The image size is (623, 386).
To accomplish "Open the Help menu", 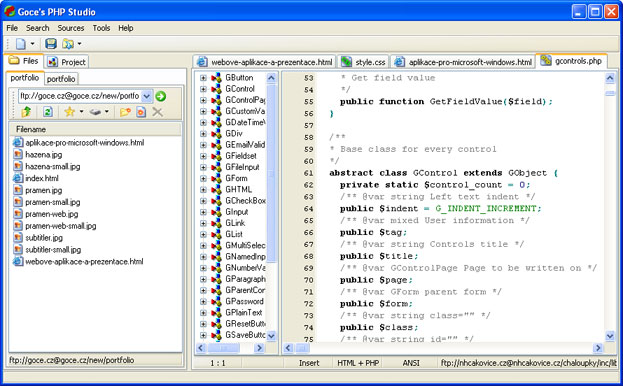I will tap(126, 28).
